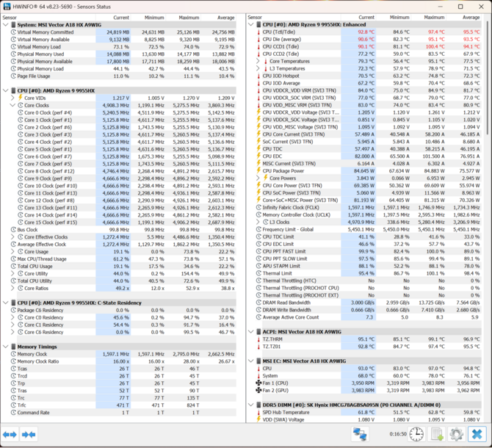Click the Memory Clock gauge icon
Screen dimensions: 492x448
tap(13, 354)
